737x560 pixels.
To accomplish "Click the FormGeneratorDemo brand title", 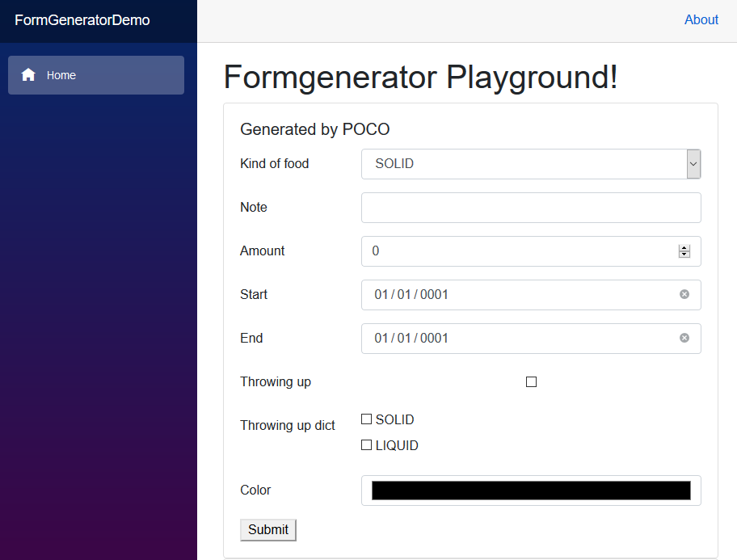I will [82, 19].
